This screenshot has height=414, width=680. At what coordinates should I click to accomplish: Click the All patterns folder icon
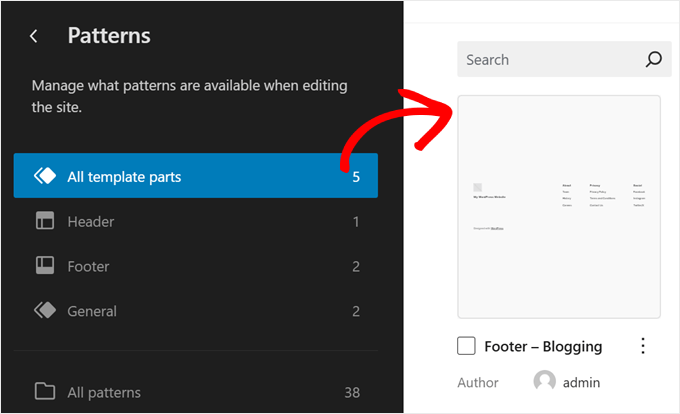pos(45,392)
